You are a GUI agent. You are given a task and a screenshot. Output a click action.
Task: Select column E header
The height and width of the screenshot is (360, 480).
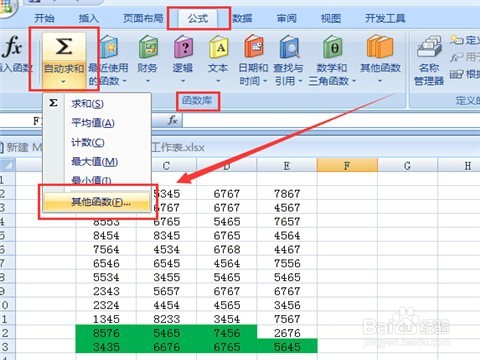click(287, 165)
